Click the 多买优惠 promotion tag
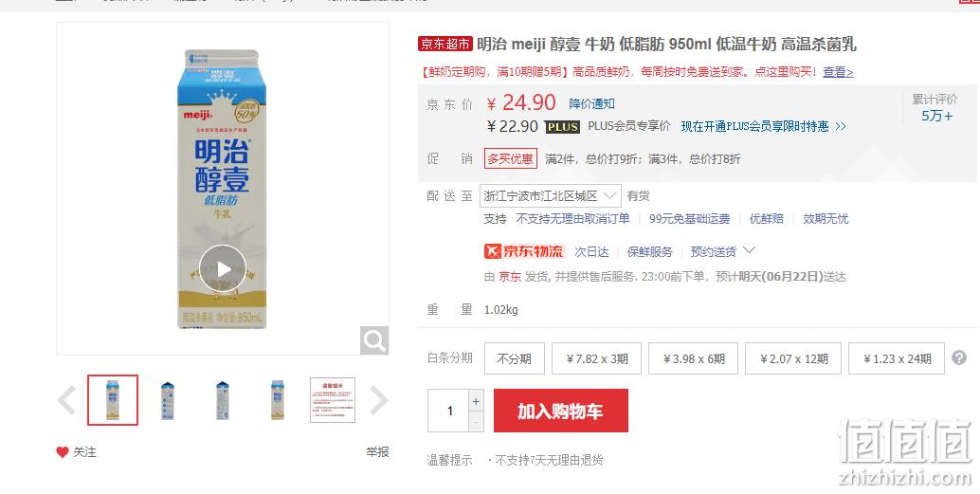The width and height of the screenshot is (980, 494). [x=511, y=159]
